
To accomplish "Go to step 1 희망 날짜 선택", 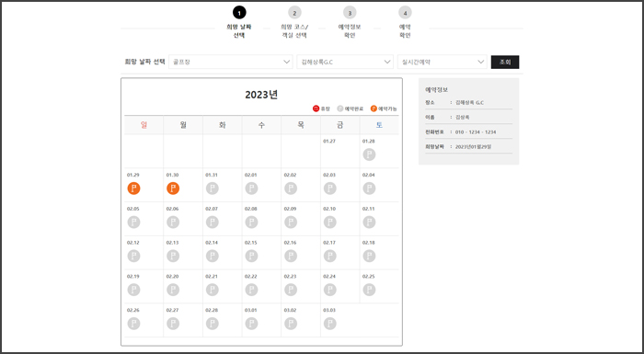I will 239,22.
